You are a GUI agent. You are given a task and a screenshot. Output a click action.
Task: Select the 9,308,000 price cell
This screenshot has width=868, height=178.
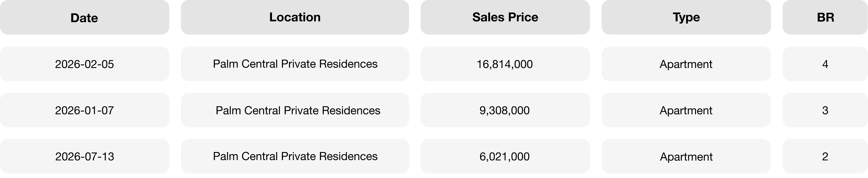coord(505,110)
